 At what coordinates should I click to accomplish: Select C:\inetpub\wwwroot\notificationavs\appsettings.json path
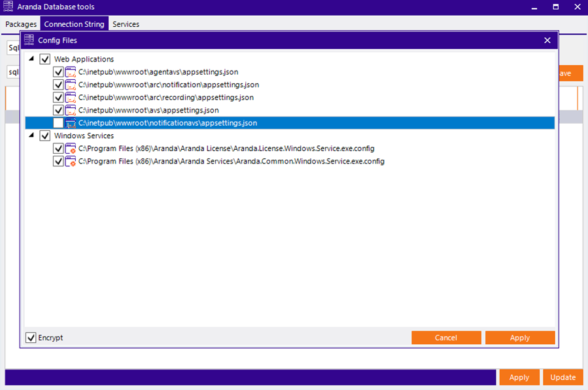(x=167, y=123)
